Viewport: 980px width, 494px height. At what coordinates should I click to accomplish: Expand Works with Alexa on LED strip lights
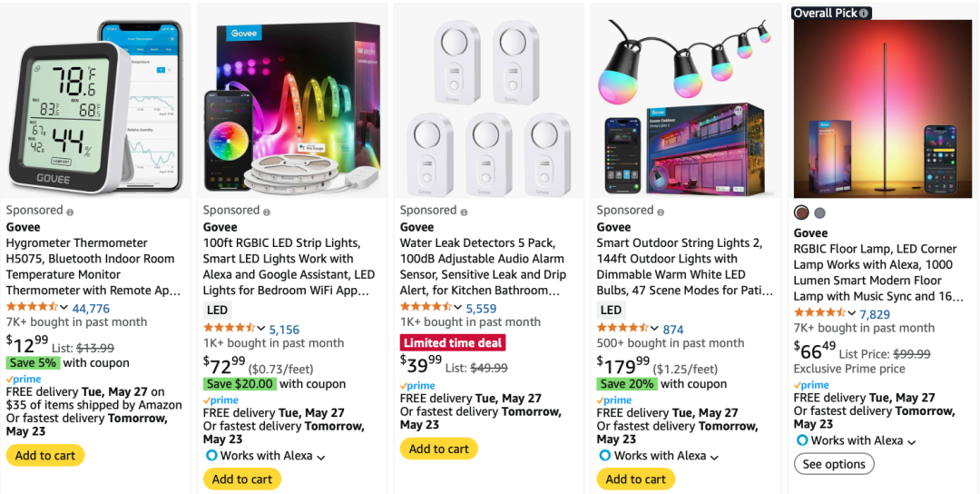(x=321, y=457)
